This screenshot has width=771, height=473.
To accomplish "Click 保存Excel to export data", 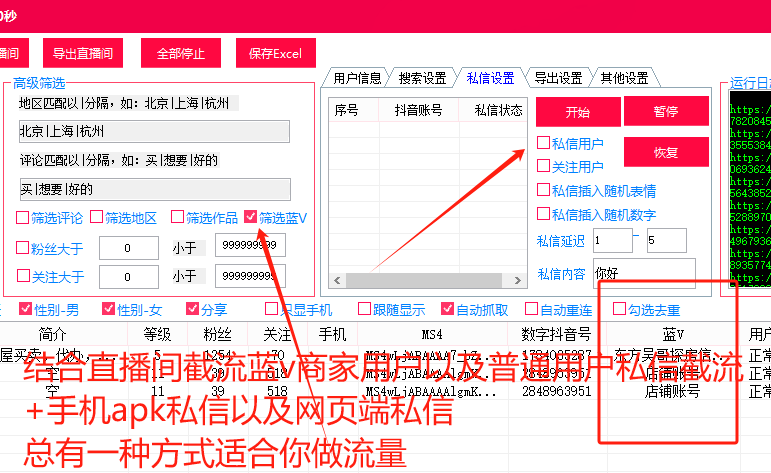I will 275,53.
